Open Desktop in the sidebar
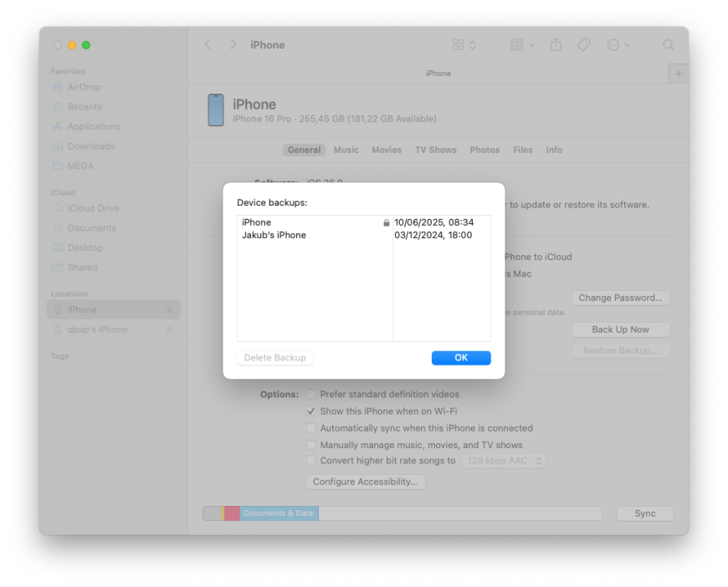This screenshot has width=728, height=587. click(x=78, y=248)
